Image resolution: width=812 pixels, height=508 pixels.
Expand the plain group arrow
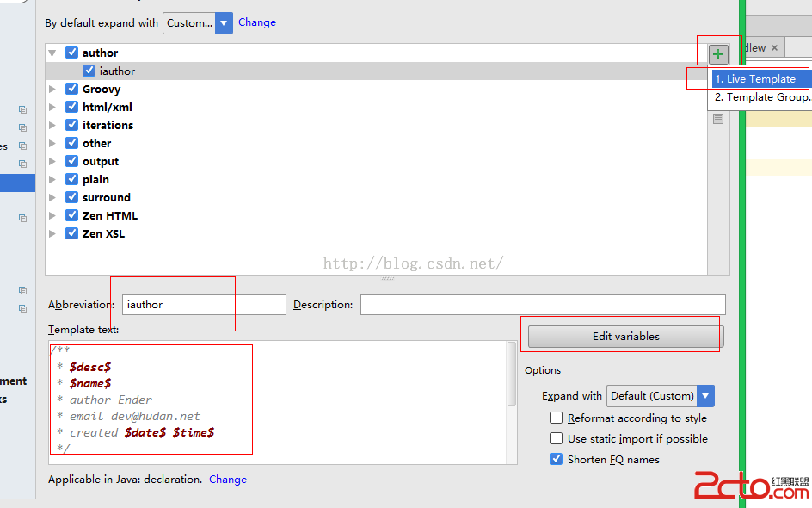coord(52,180)
